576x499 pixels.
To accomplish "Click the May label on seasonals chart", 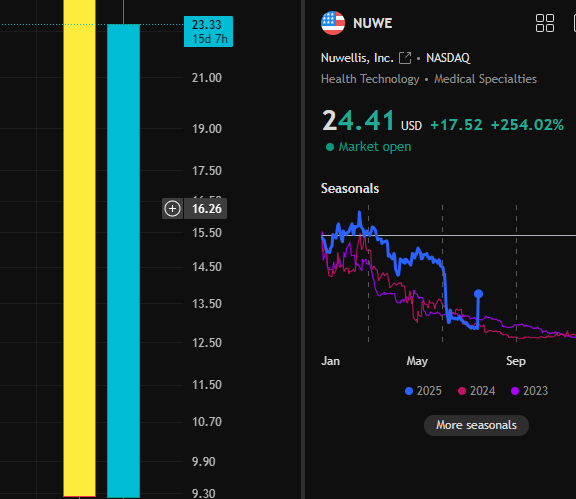I will click(417, 361).
